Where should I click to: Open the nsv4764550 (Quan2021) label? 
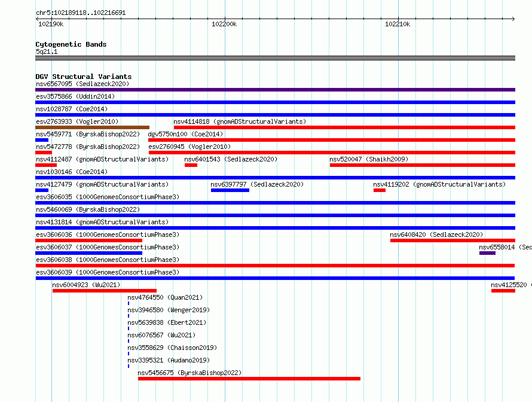coord(165,297)
